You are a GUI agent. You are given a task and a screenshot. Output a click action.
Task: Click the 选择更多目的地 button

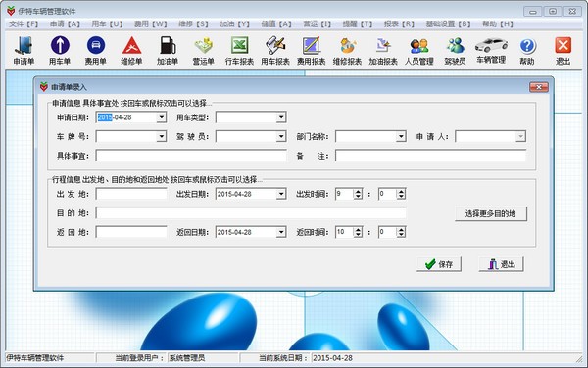point(491,213)
